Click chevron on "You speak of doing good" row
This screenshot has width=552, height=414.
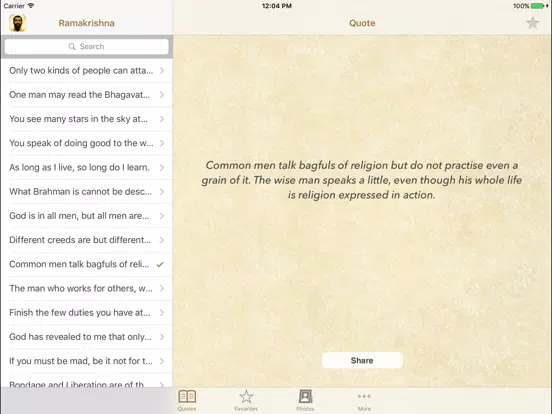point(162,143)
